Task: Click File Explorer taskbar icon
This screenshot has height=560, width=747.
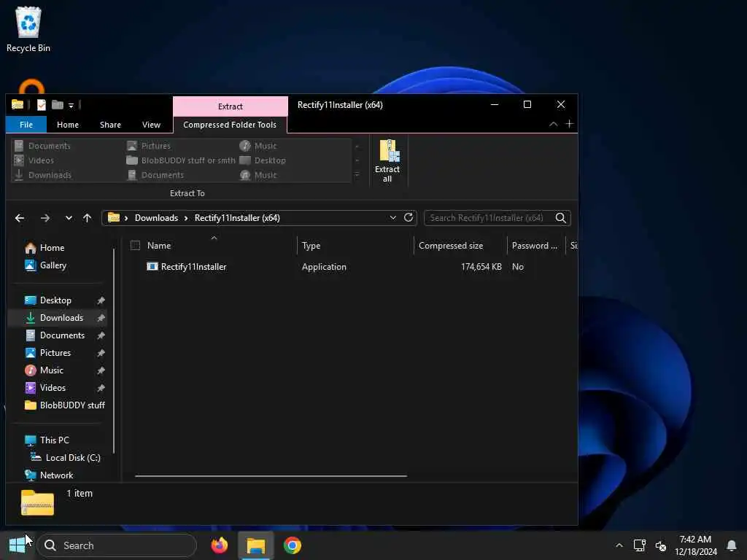Action: (x=256, y=545)
